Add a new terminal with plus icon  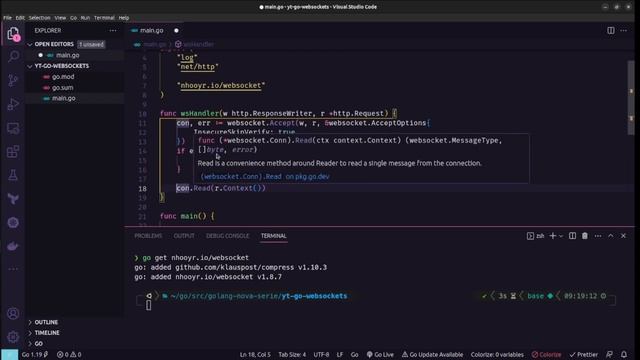(553, 236)
